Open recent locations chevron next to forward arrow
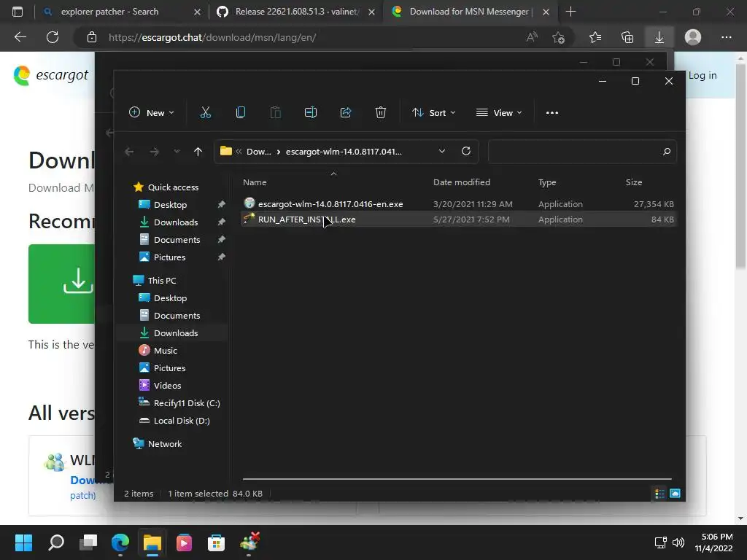747x560 pixels. 177,152
